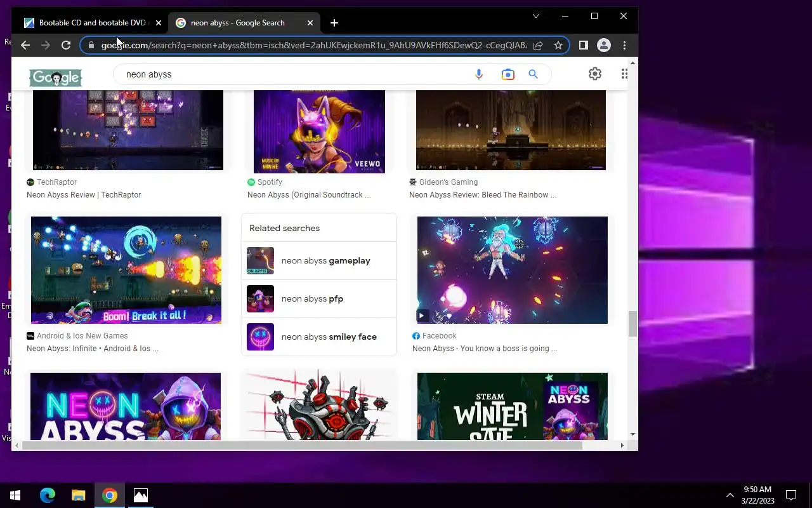Close the Bootable CD and DVD tab
812x508 pixels.
pyautogui.click(x=159, y=23)
